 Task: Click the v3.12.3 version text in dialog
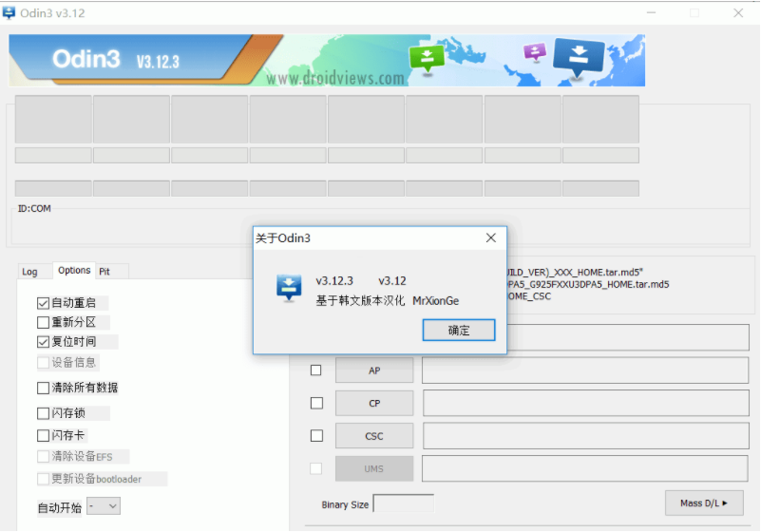tap(334, 281)
